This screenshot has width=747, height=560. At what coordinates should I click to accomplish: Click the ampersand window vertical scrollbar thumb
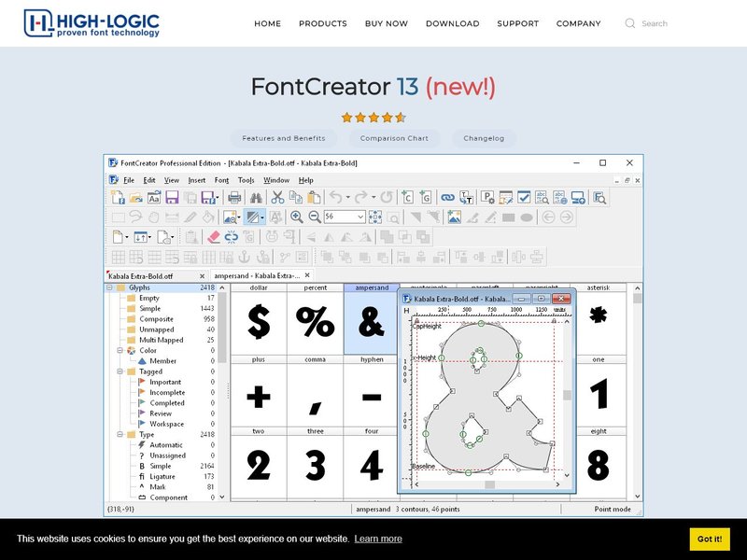click(567, 395)
